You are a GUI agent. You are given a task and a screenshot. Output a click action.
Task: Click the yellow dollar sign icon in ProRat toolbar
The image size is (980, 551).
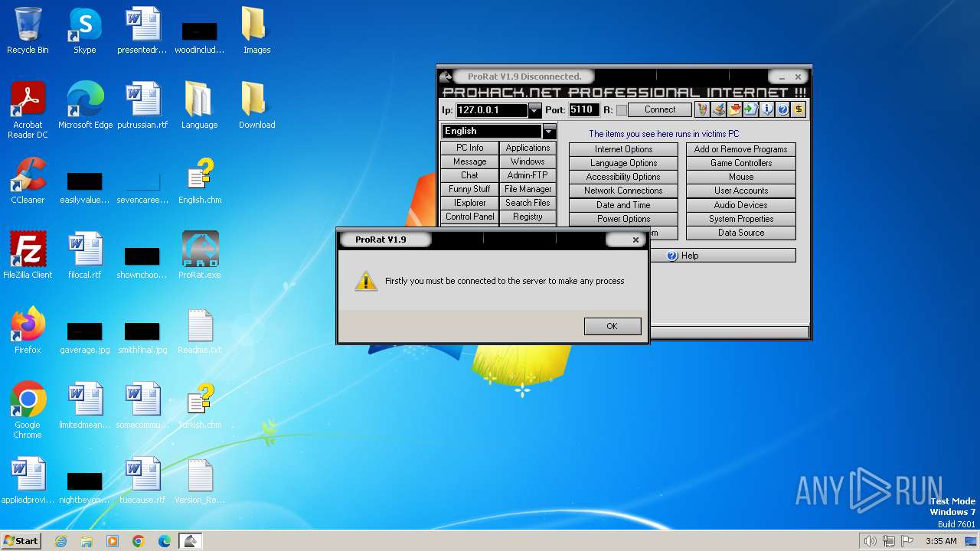(799, 110)
